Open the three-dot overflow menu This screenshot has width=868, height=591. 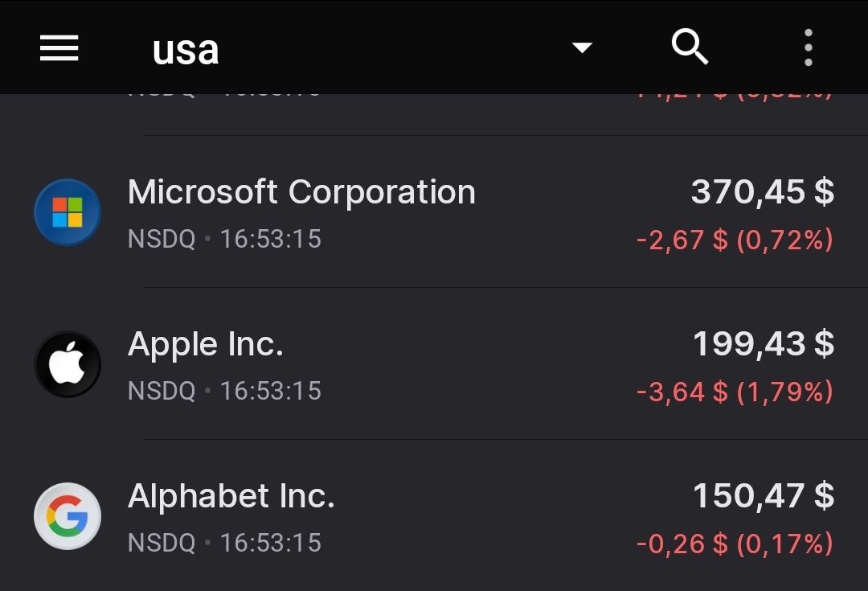coord(808,48)
